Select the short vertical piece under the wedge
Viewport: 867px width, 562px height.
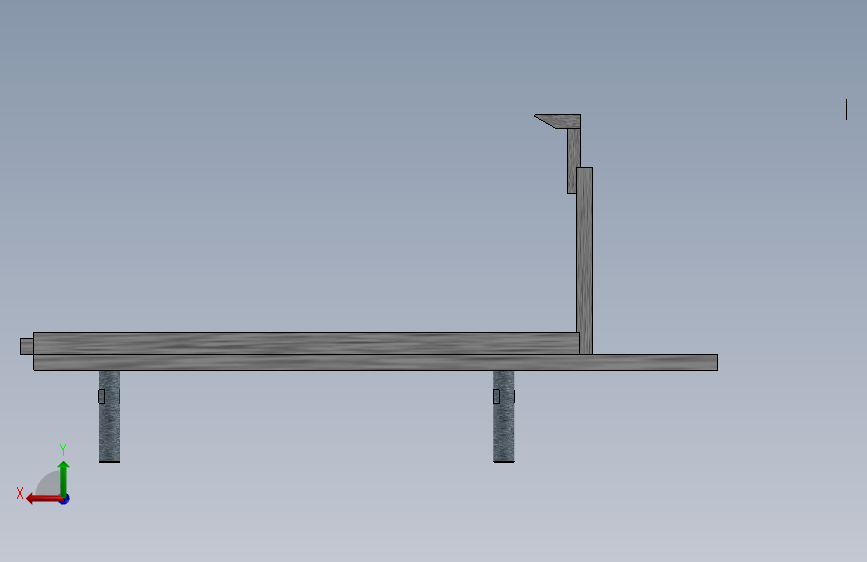(x=573, y=161)
